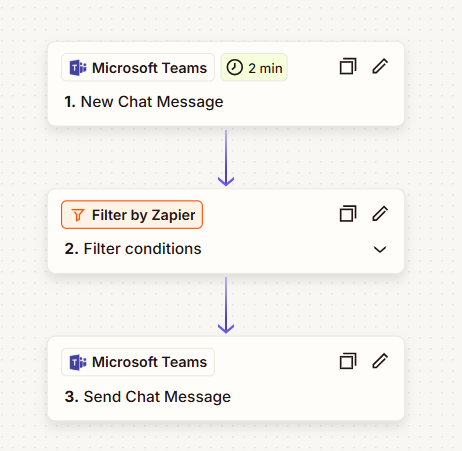The width and height of the screenshot is (462, 451).
Task: Open step 2. Filter conditions
Action: pyautogui.click(x=133, y=249)
